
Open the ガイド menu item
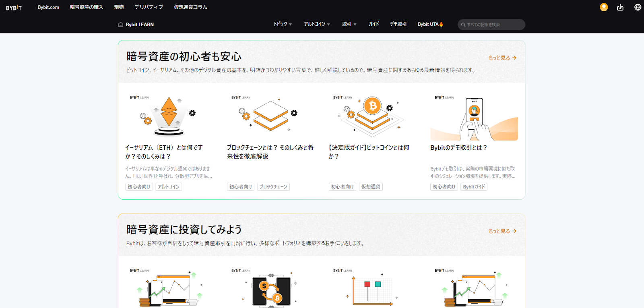pyautogui.click(x=374, y=24)
